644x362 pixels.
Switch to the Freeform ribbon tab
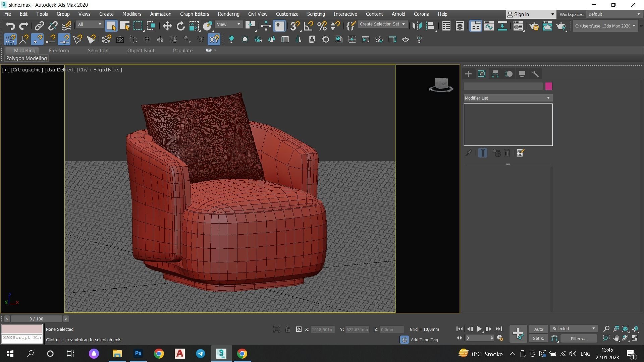point(59,51)
